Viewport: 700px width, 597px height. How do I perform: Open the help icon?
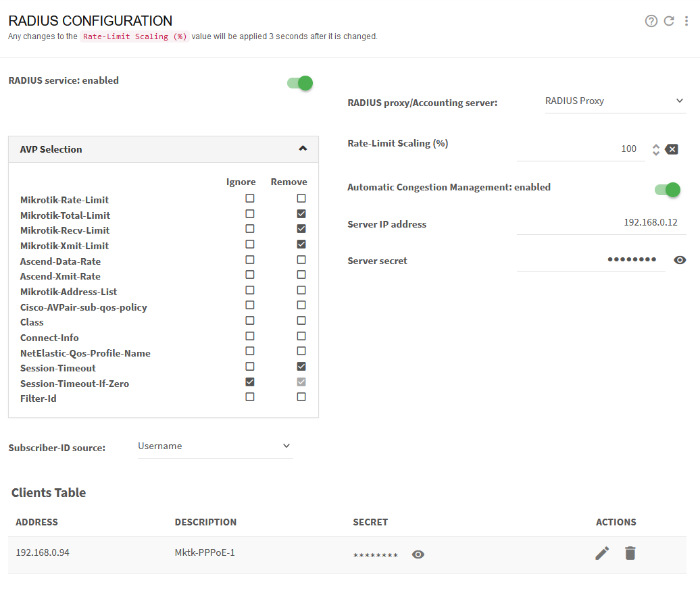coord(651,21)
